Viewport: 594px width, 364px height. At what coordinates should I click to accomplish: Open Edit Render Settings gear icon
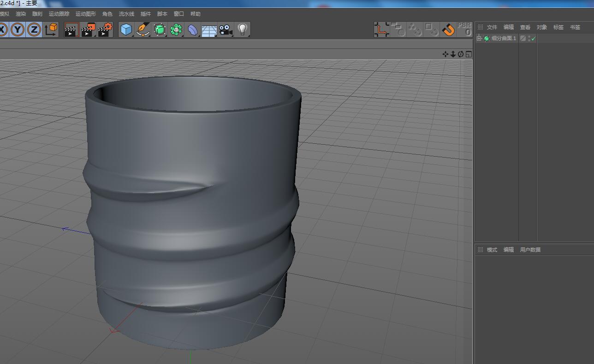pyautogui.click(x=105, y=30)
